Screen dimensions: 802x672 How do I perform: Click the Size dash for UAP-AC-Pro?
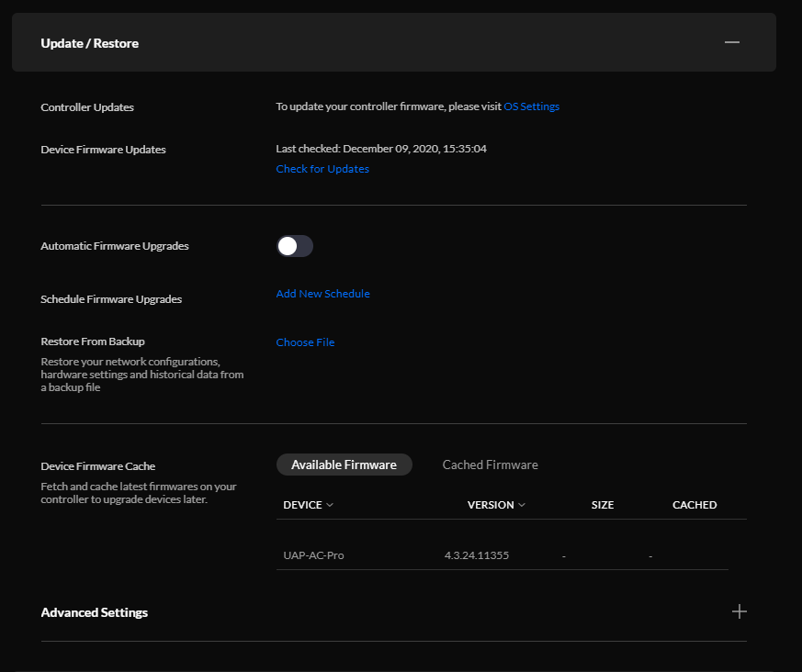564,556
